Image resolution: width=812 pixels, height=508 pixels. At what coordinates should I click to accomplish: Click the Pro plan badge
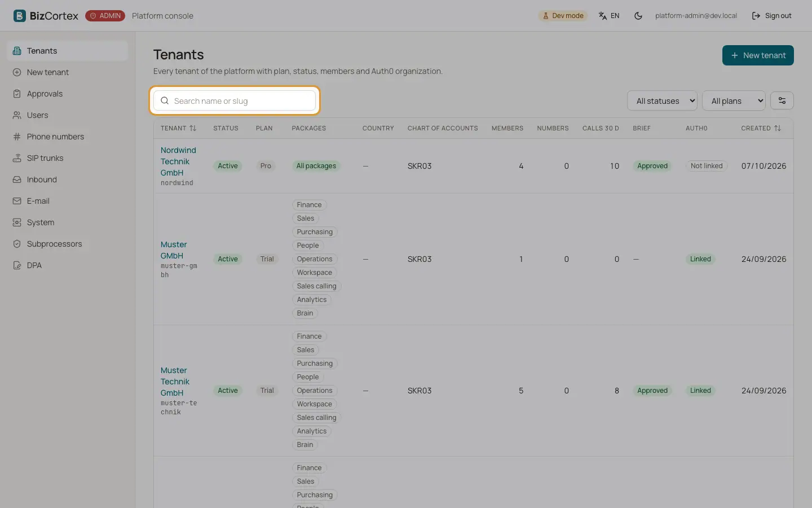click(x=266, y=166)
